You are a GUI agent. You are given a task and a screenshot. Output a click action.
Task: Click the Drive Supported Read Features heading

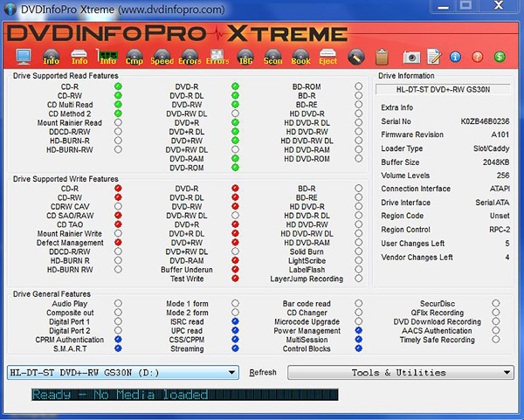point(65,76)
